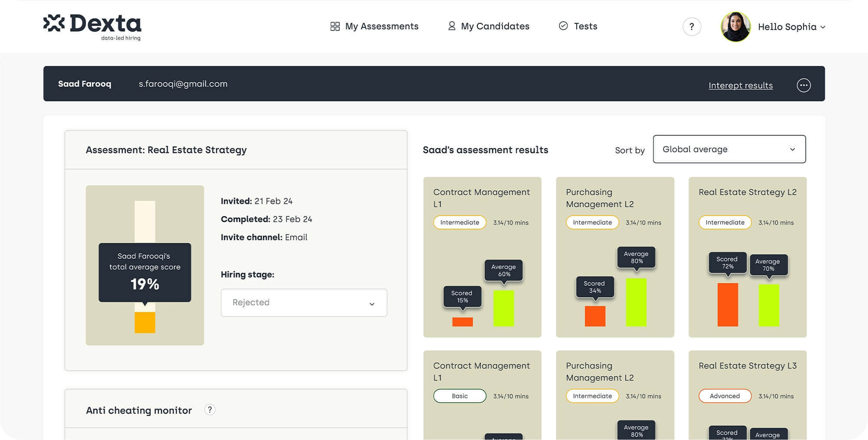Expand the Hello Sophia user menu
The width and height of the screenshot is (868, 440).
click(x=792, y=27)
